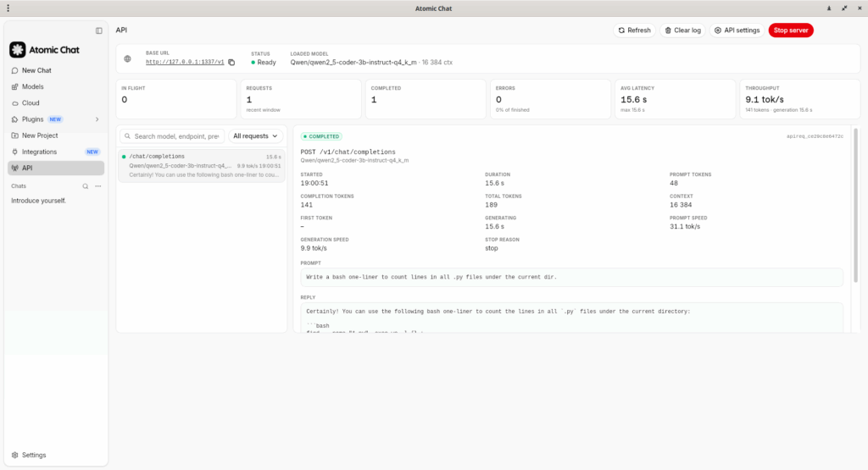Open Integrations page
The image size is (868, 470).
56,152
